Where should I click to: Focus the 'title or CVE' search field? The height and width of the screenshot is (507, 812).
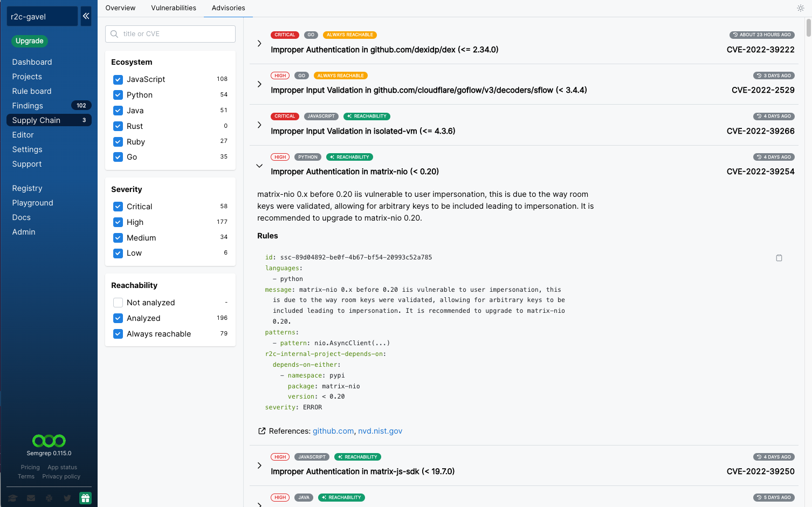170,34
